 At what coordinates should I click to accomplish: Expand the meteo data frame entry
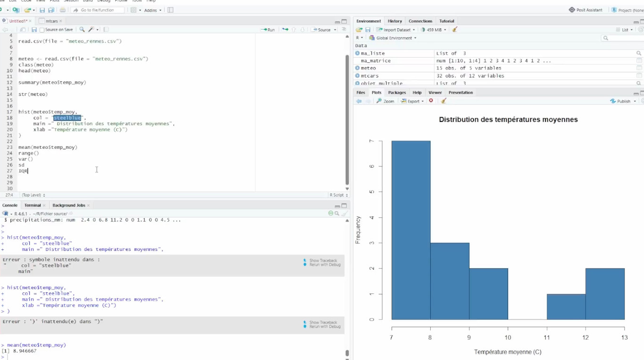pyautogui.click(x=357, y=68)
